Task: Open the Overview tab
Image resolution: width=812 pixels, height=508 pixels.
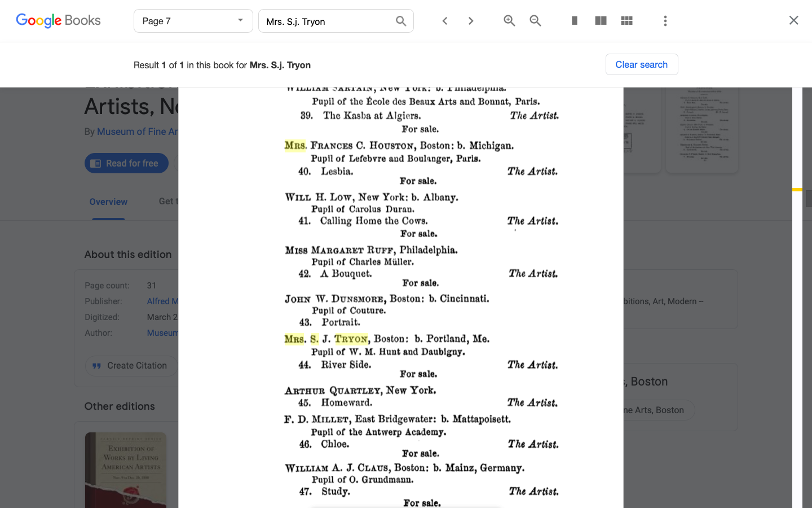Action: [x=108, y=202]
